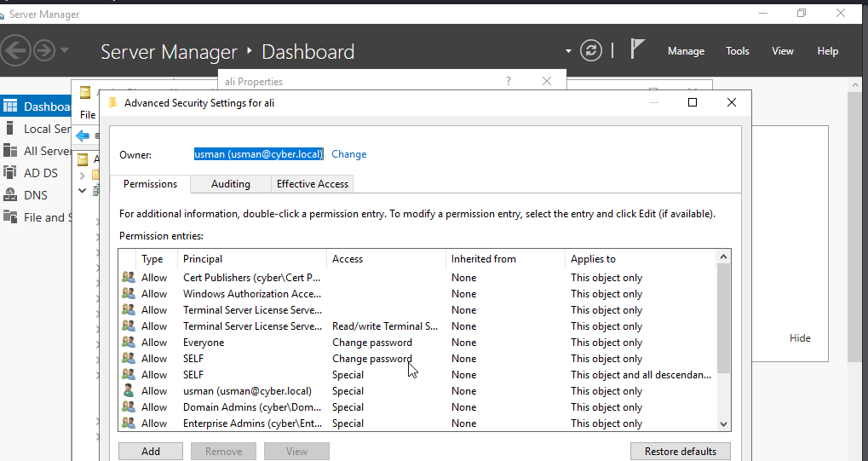
Task: Select All Servers in sidebar
Action: tap(36, 151)
